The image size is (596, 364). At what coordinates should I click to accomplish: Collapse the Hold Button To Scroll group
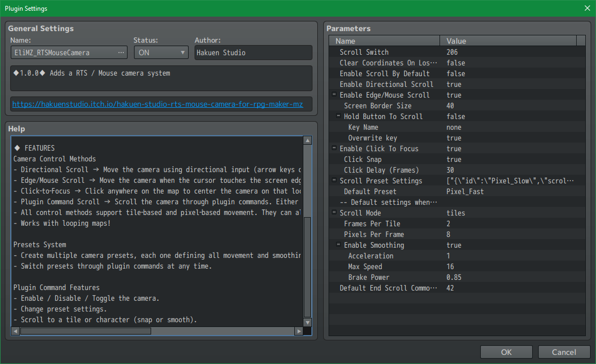(x=339, y=116)
